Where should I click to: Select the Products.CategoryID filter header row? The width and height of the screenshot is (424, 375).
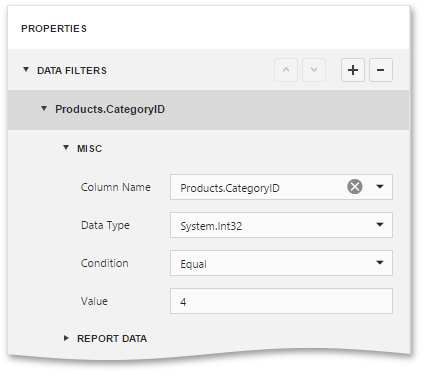[208, 110]
